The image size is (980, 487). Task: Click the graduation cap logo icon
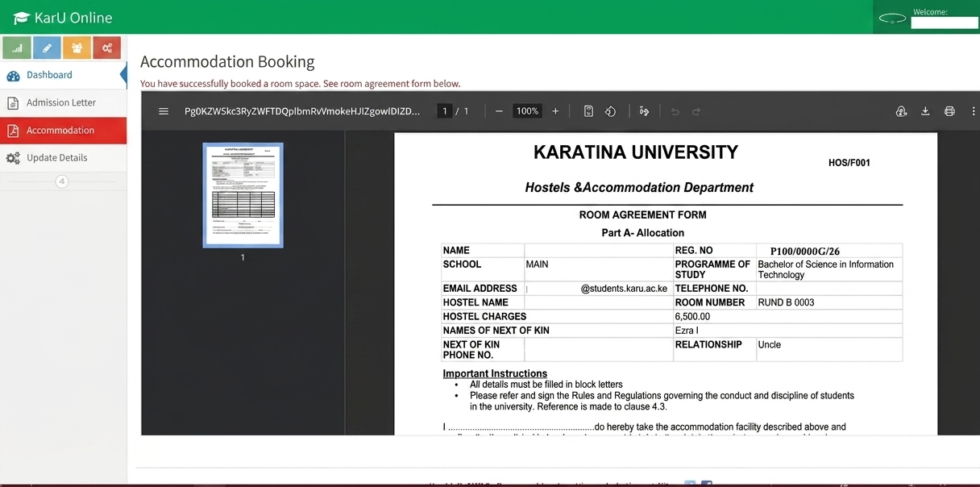click(22, 18)
